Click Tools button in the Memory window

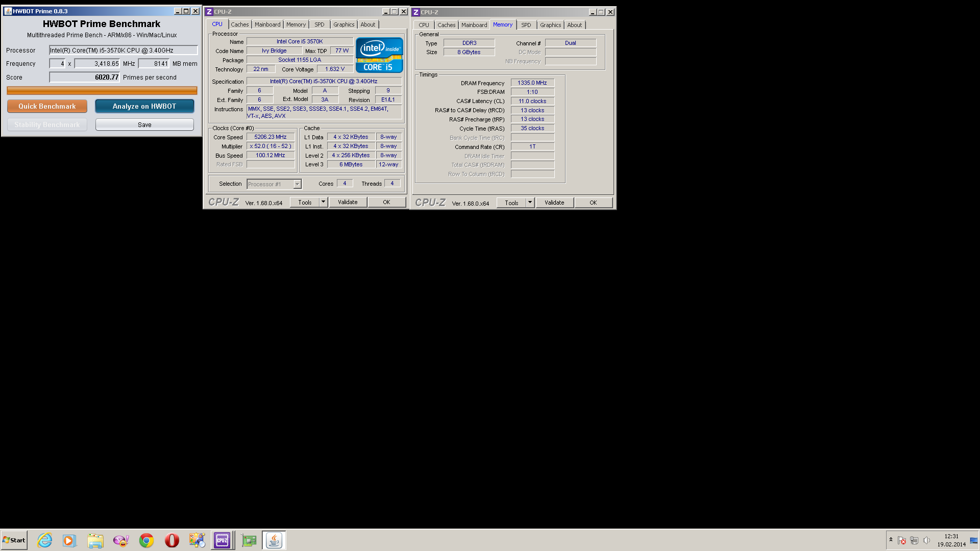(x=511, y=203)
